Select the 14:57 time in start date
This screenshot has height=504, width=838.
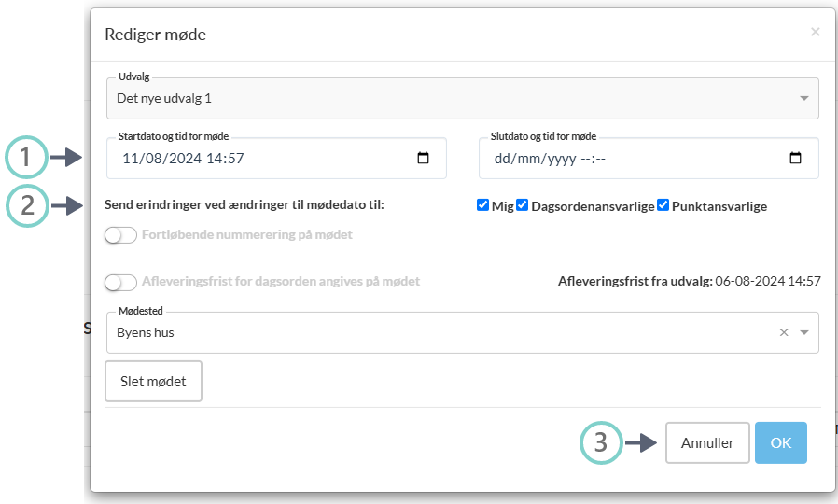pos(225,159)
